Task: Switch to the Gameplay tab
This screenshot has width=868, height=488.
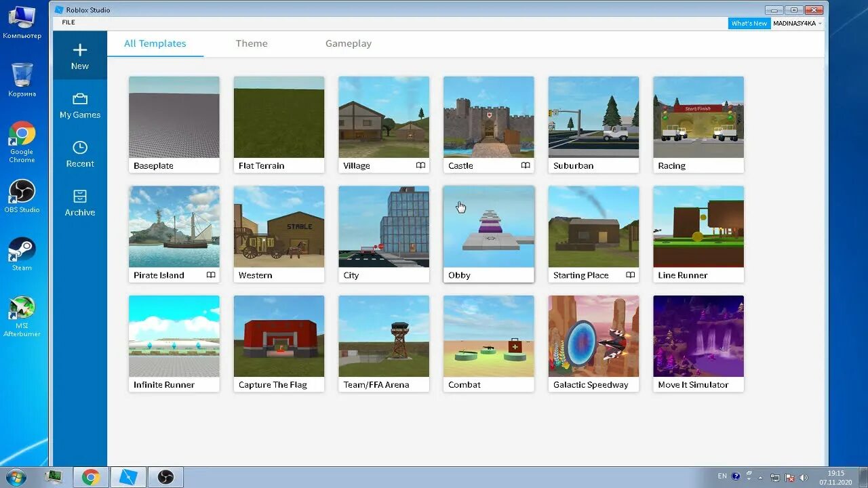Action: [348, 43]
